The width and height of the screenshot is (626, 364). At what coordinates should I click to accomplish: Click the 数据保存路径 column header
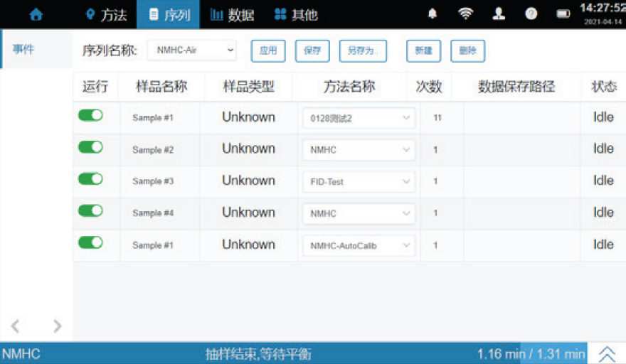tap(516, 86)
